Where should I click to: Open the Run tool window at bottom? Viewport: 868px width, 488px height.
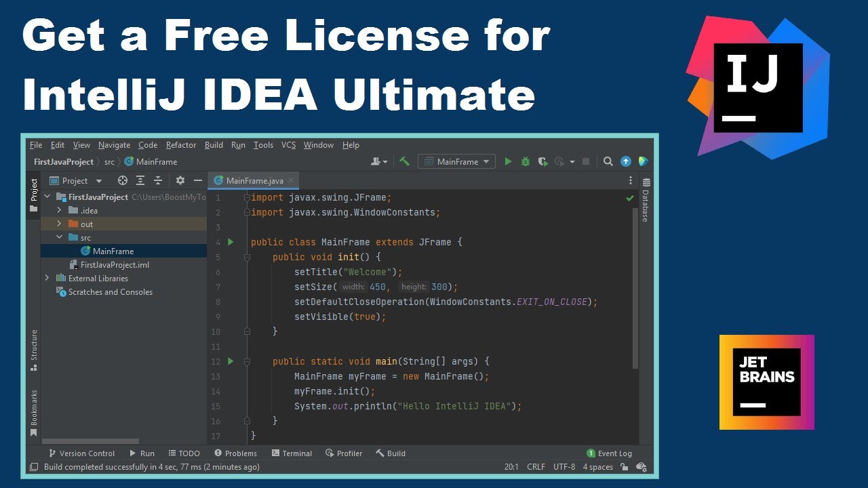[x=141, y=453]
